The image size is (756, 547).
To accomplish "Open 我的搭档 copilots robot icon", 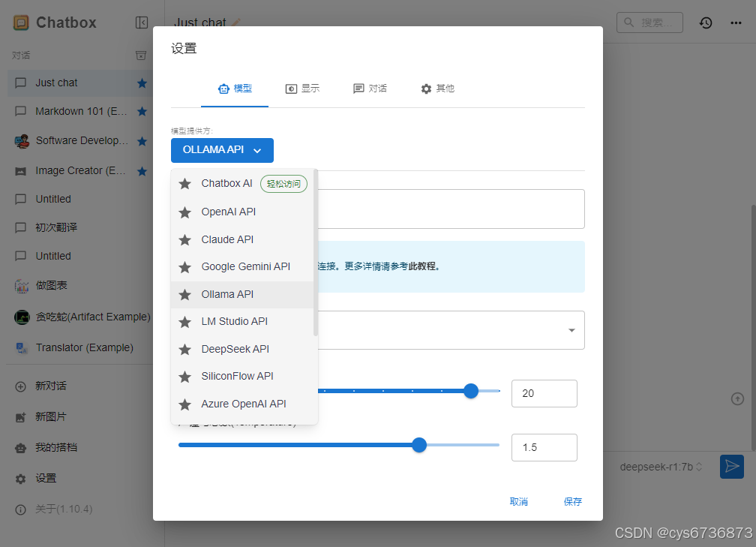I will (x=21, y=448).
